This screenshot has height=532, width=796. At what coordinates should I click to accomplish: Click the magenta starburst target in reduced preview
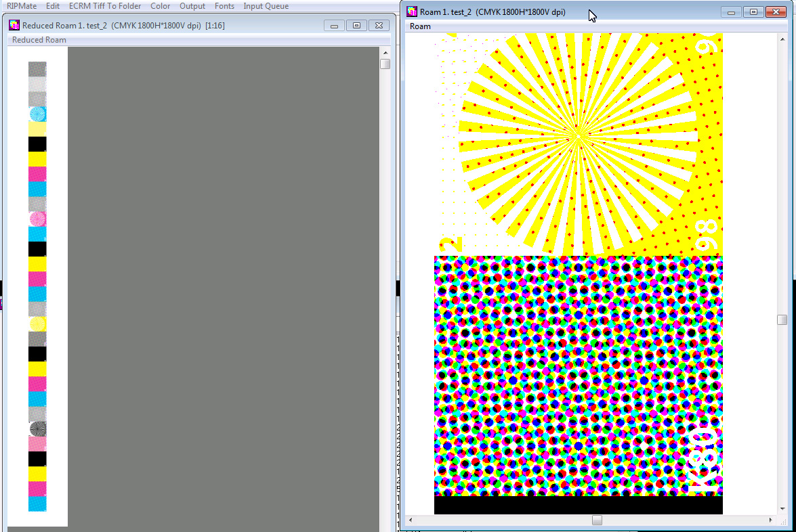coord(37,219)
